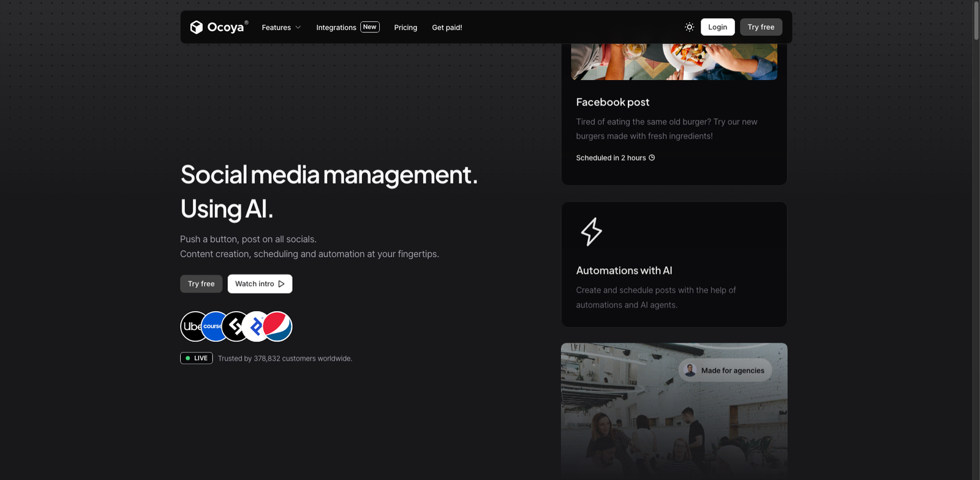Click the avatar in the agencies badge

(x=690, y=370)
